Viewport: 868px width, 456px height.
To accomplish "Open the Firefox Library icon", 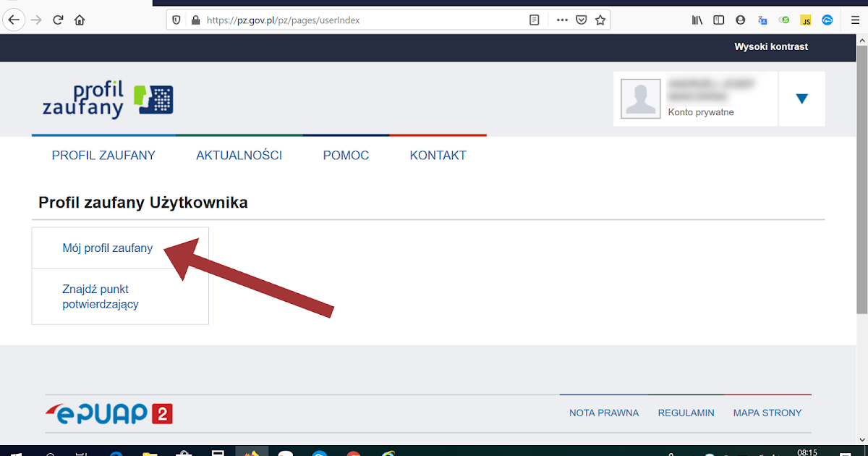I will tap(697, 20).
